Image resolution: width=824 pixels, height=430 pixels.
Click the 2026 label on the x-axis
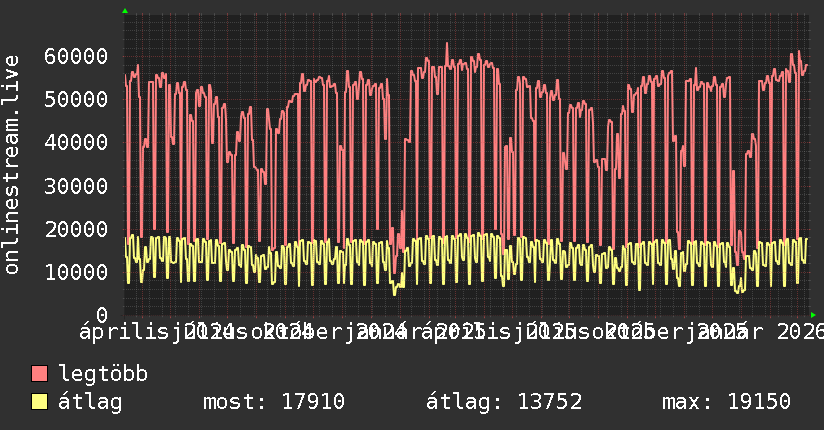tap(800, 332)
